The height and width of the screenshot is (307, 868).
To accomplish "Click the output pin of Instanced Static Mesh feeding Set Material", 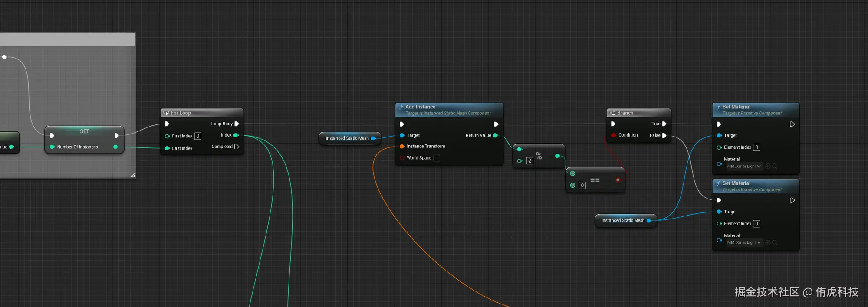I will point(649,221).
